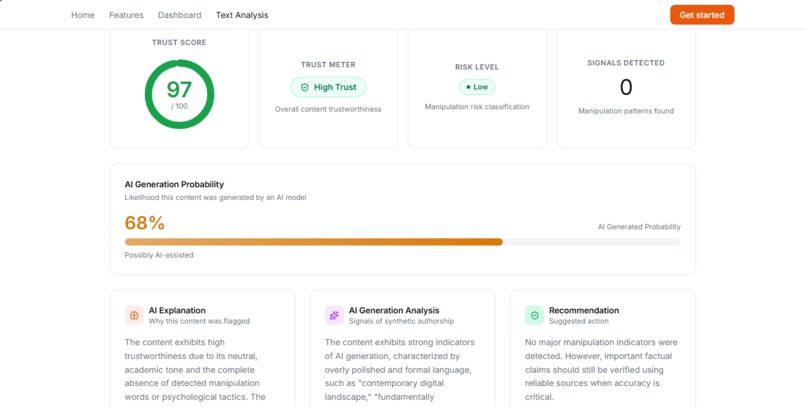The height and width of the screenshot is (407, 806).
Task: Open the Dashboard nav item
Action: point(179,15)
